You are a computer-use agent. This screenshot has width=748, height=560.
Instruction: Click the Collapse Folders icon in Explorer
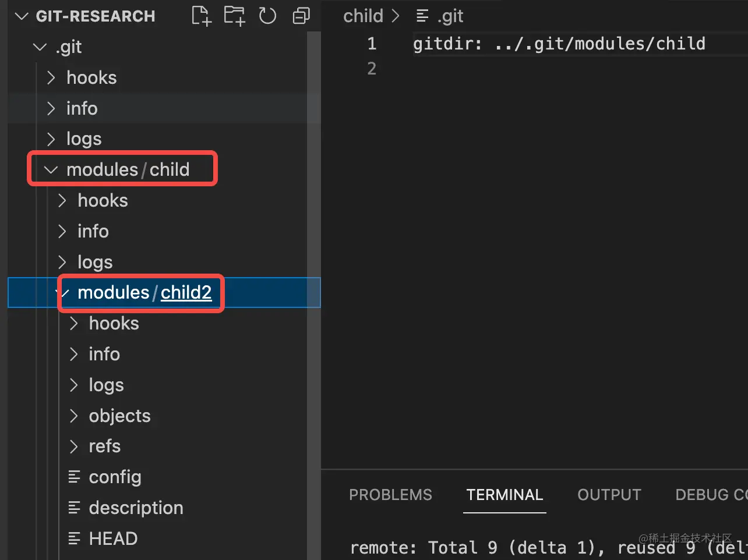pyautogui.click(x=301, y=16)
